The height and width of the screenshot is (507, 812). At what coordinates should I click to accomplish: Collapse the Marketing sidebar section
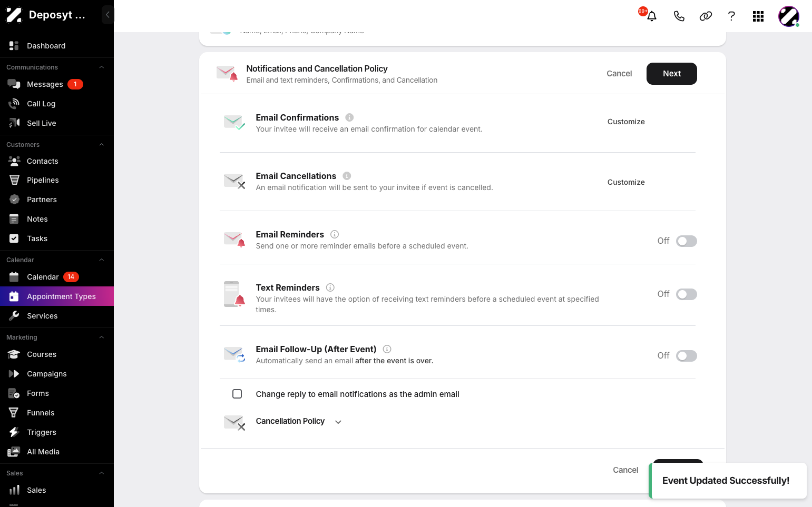pyautogui.click(x=102, y=337)
